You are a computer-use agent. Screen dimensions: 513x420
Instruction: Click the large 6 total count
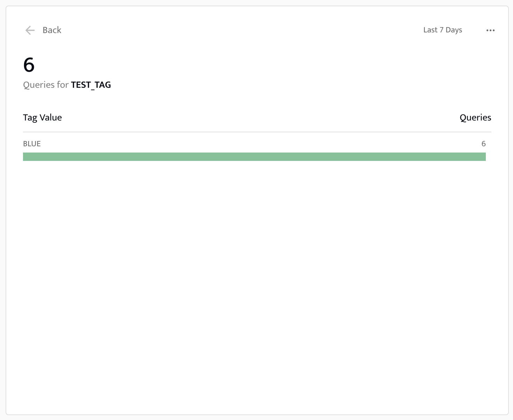tap(29, 64)
